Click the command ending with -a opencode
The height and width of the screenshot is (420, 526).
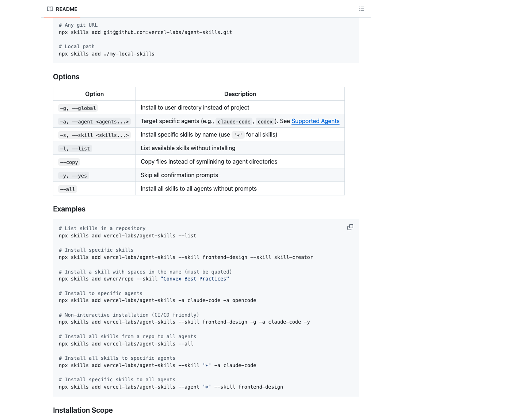point(157,300)
